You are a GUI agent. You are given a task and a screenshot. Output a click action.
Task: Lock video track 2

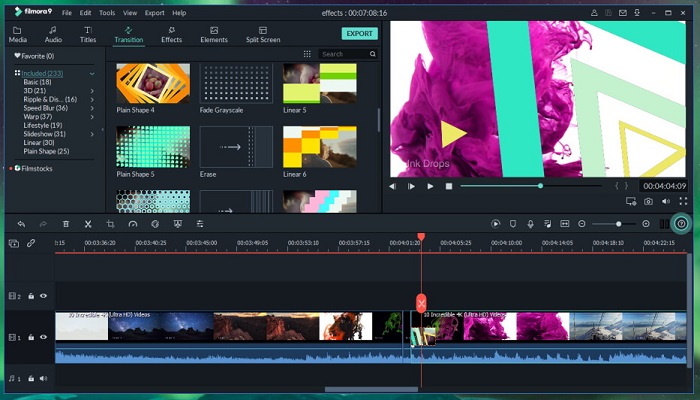pos(31,296)
